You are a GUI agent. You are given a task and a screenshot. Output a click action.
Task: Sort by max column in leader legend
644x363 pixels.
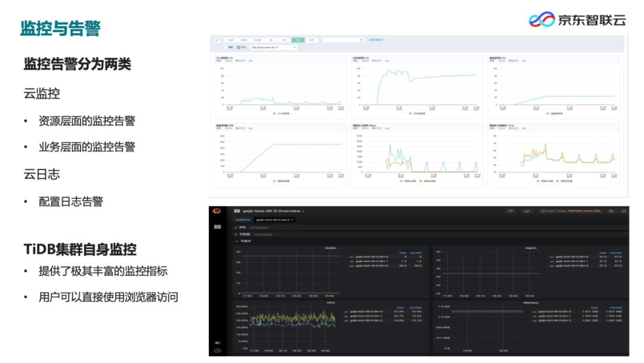click(x=403, y=253)
